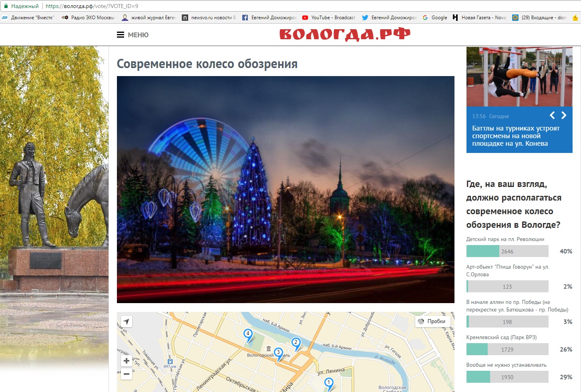Select map marker number 4
The height and width of the screenshot is (392, 581).
tap(248, 334)
